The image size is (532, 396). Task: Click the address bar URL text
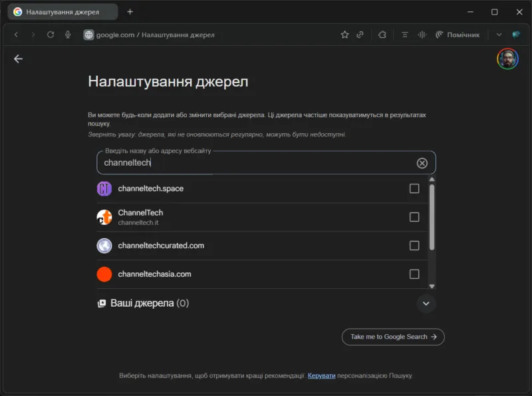156,35
